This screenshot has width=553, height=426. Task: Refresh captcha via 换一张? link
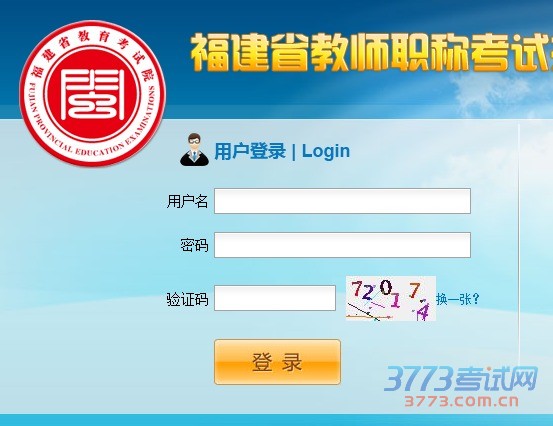point(458,299)
